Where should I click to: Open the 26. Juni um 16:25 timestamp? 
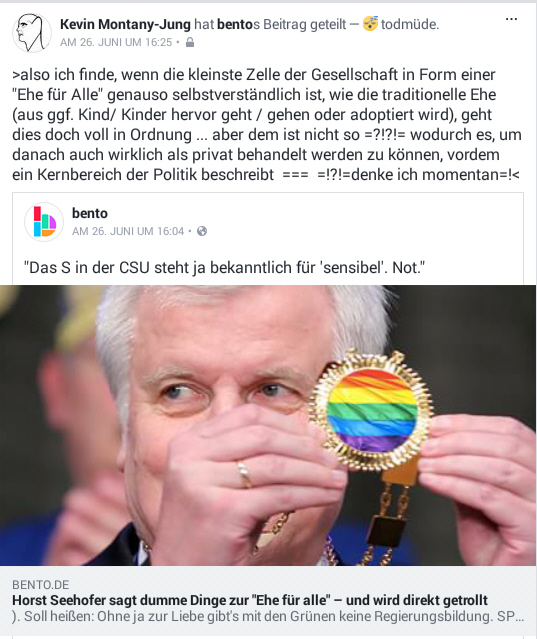[x=116, y=42]
